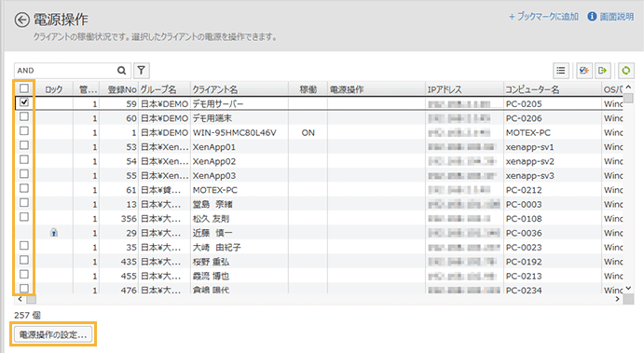The height and width of the screenshot is (353, 644).
Task: Select the XenApp01 client name cell
Action: coord(240,147)
